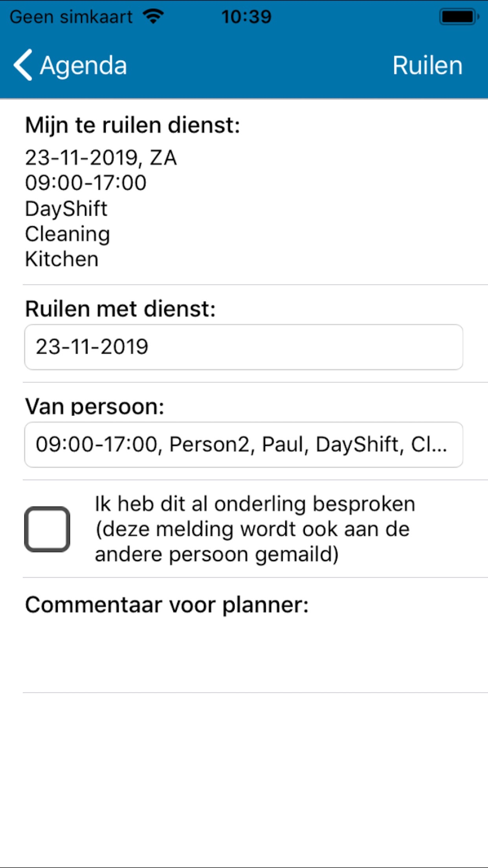Tap the '23-11-2019, ZA' shift date line
488x868 pixels.
tap(101, 158)
